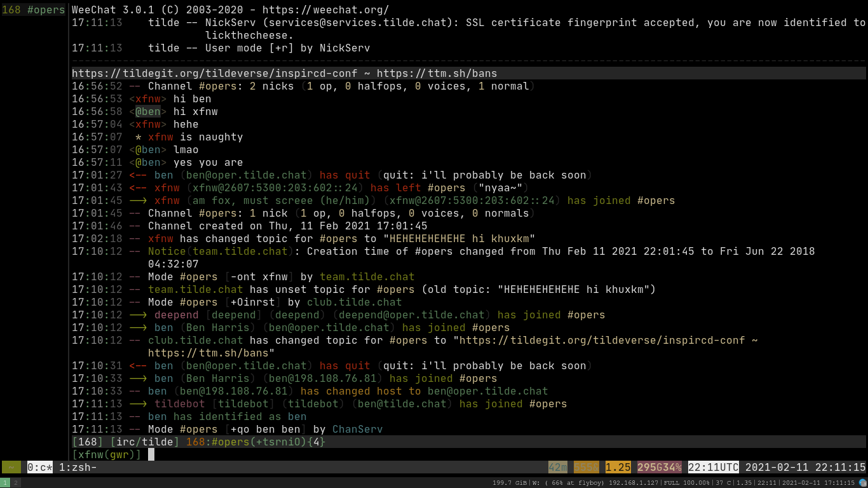The image size is (868, 488).
Task: Switch to workspace 1 in i3bar
Action: [x=5, y=483]
